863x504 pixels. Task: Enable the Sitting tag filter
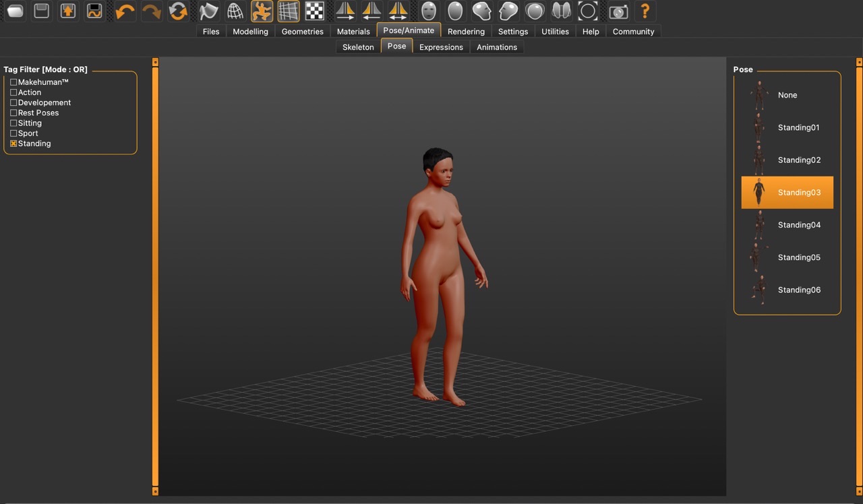coord(13,123)
